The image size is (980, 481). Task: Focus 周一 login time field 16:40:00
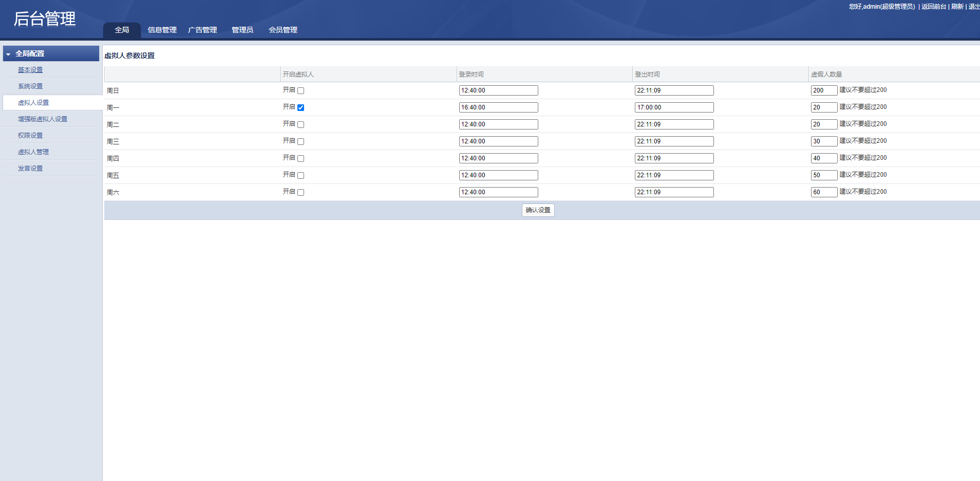pos(499,107)
